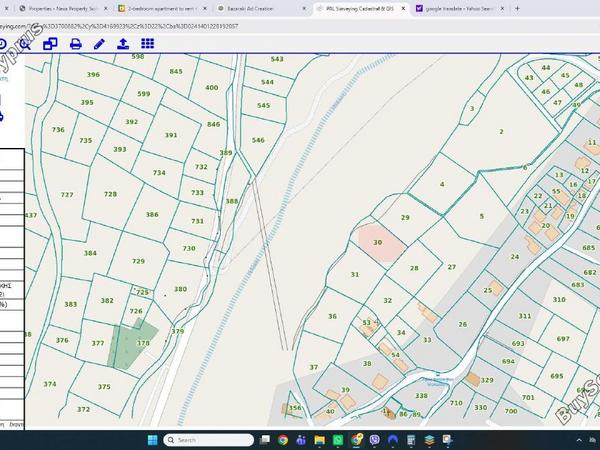The image size is (600, 450).
Task: Open the blue arch app on the taskbar
Action: pos(393,440)
